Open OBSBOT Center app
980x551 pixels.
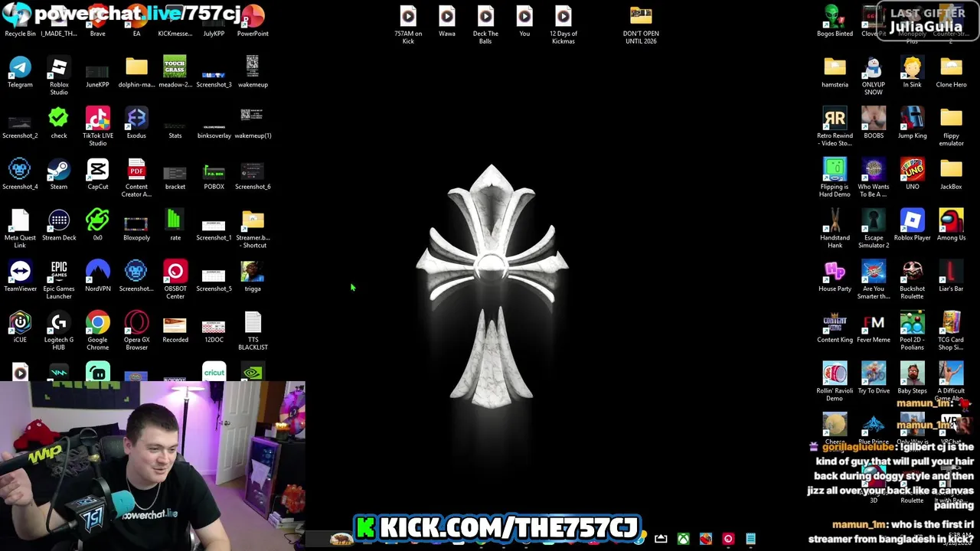click(x=175, y=280)
